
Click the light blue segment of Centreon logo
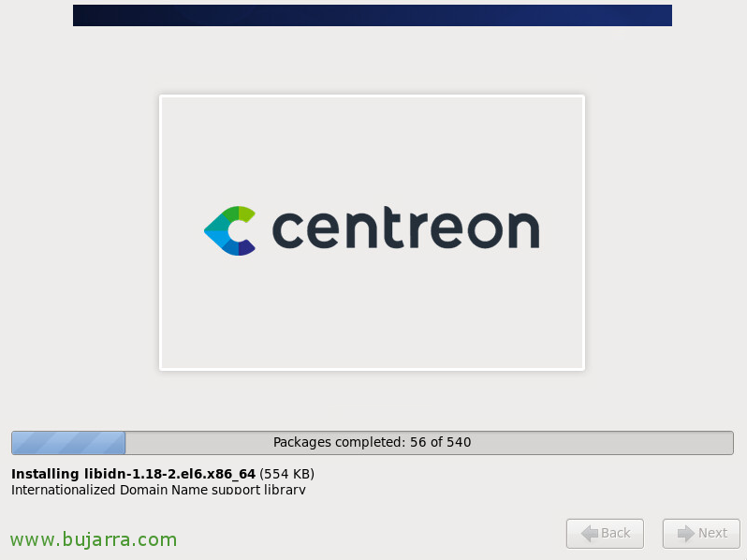(217, 237)
